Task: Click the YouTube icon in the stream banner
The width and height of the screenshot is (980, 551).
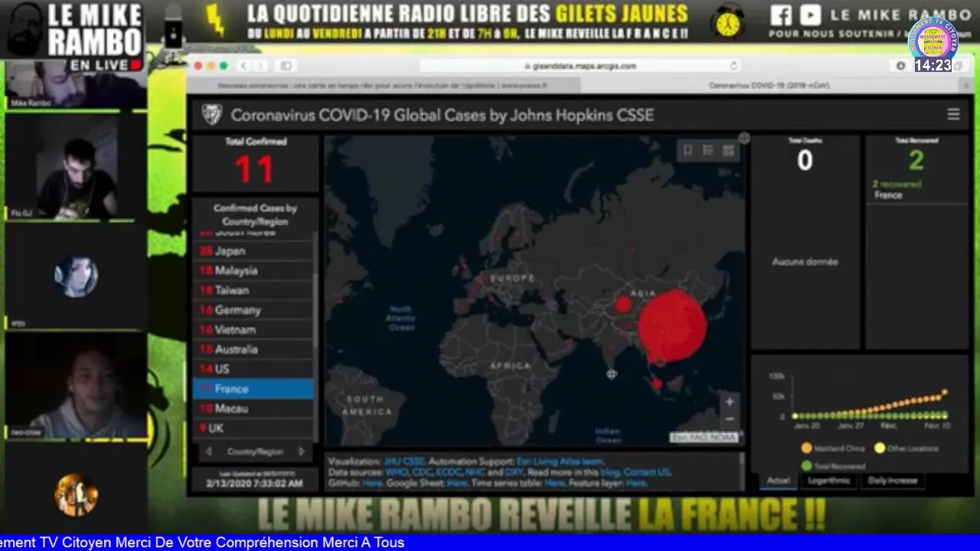Action: pos(810,15)
